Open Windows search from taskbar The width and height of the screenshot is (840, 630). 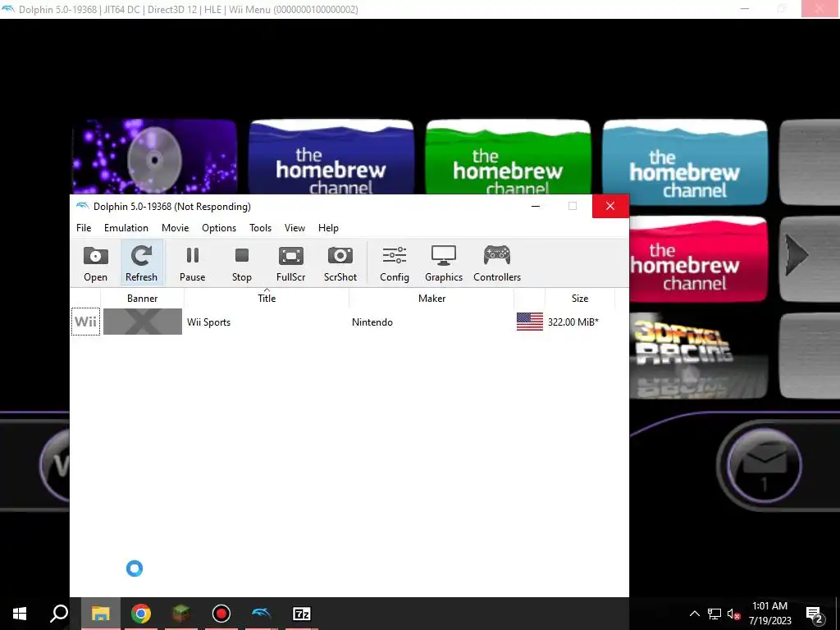pos(59,614)
